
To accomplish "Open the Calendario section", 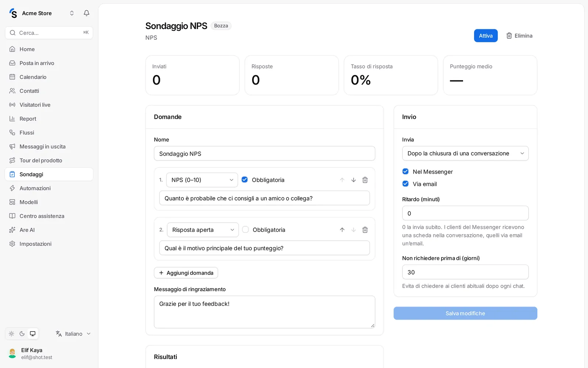I will click(49, 77).
